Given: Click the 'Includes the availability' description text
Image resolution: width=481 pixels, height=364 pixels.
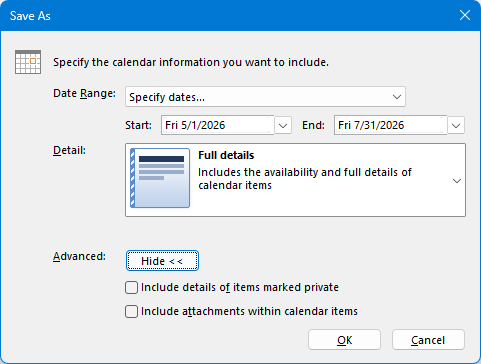Looking at the screenshot, I should click(x=305, y=179).
